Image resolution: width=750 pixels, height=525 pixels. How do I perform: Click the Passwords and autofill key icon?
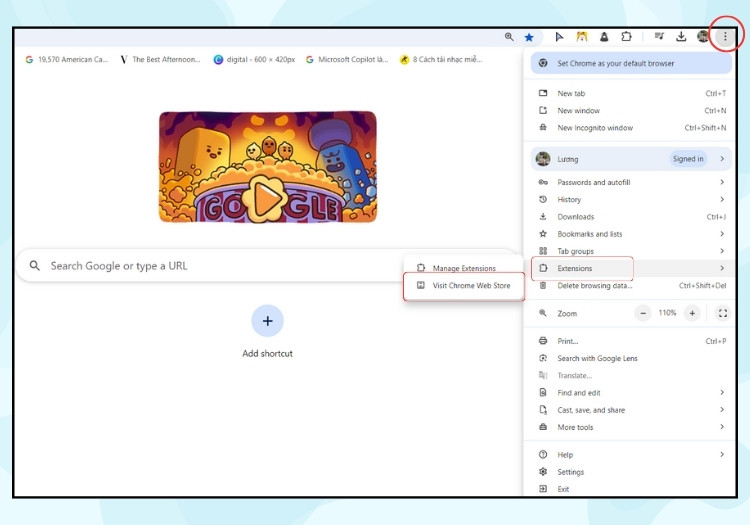coord(543,182)
